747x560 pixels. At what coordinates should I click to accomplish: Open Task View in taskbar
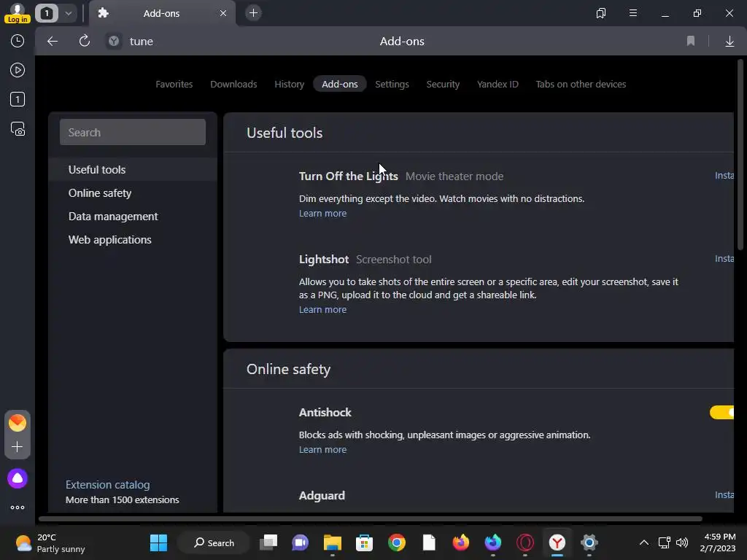point(268,542)
